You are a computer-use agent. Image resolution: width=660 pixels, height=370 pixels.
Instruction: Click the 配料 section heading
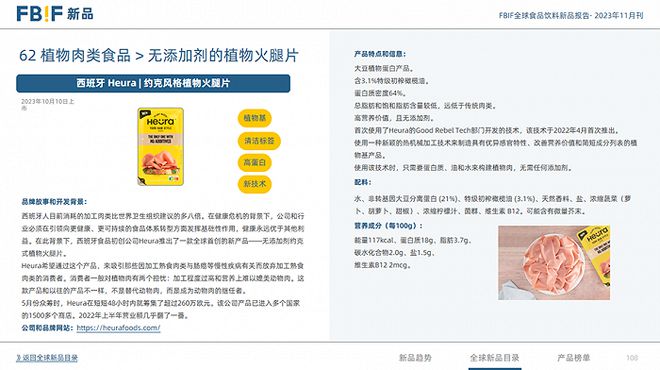click(362, 182)
